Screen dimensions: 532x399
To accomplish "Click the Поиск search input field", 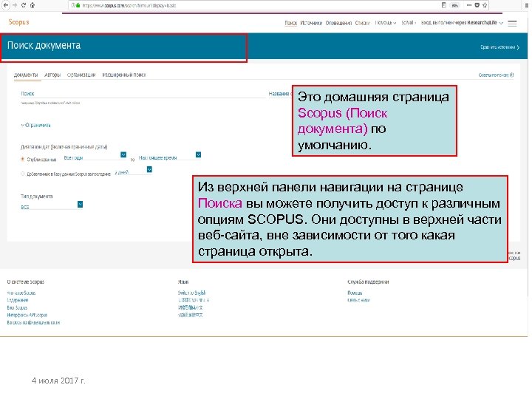I will click(x=143, y=94).
